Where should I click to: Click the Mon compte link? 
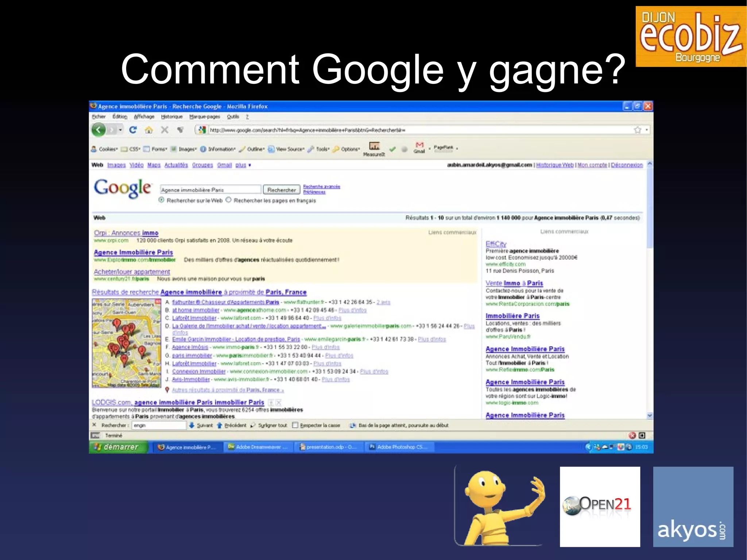[x=592, y=165]
